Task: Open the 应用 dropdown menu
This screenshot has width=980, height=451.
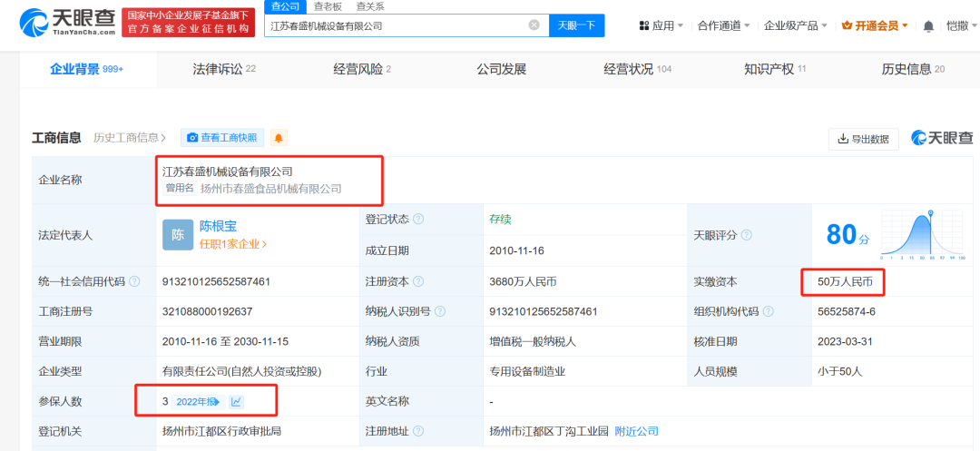Action: coord(661,25)
